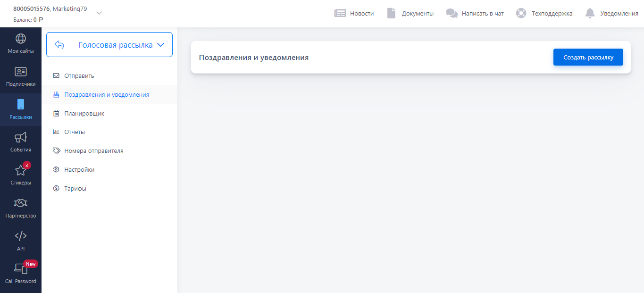Open Документы from top bar
Viewport: 644px width, 293px height.
pyautogui.click(x=417, y=13)
